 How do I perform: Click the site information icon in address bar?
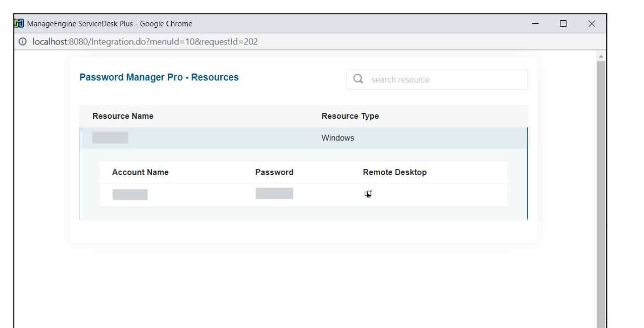(x=22, y=42)
